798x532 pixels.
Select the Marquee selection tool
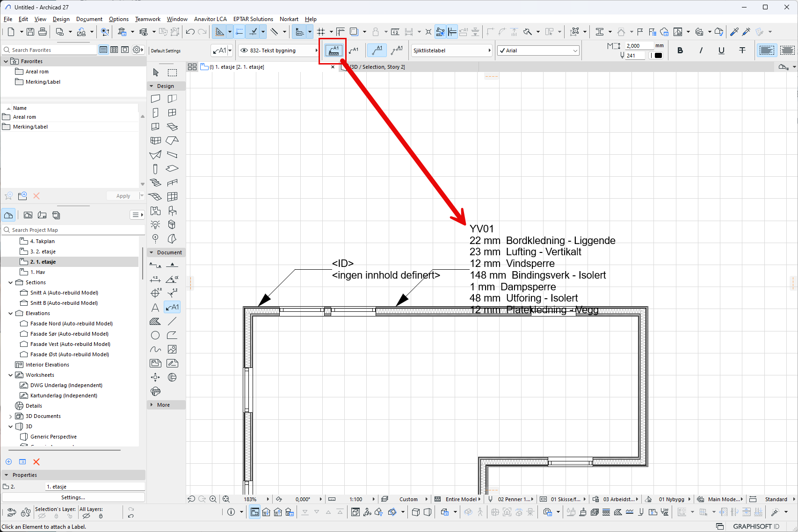[x=173, y=72]
